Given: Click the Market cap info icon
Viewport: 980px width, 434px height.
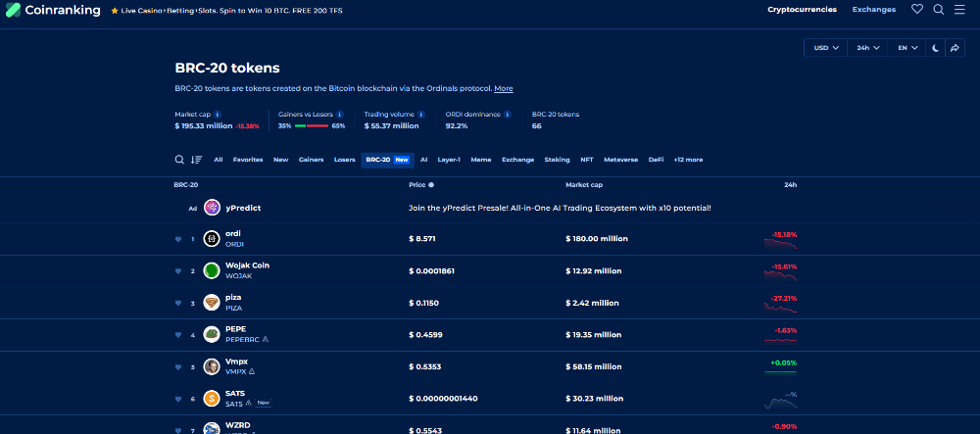Looking at the screenshot, I should [217, 115].
